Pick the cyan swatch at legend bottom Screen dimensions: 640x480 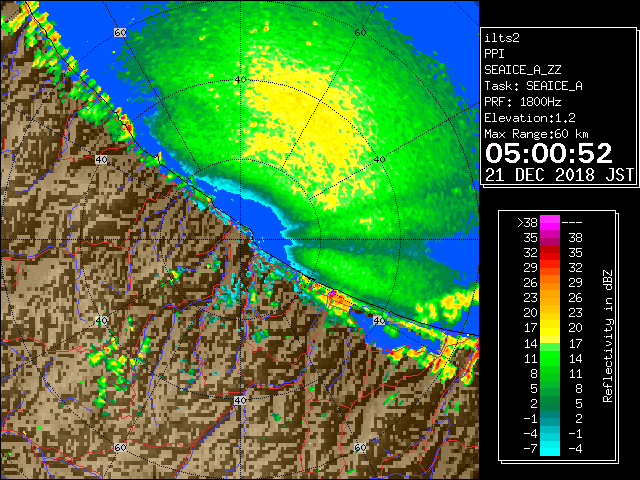pos(550,448)
